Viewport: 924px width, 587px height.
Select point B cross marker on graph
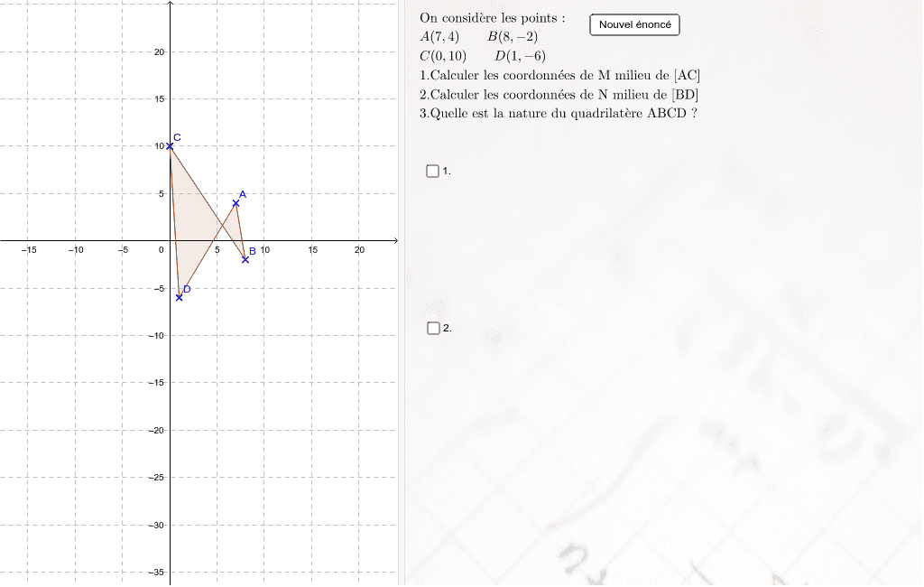(x=245, y=259)
